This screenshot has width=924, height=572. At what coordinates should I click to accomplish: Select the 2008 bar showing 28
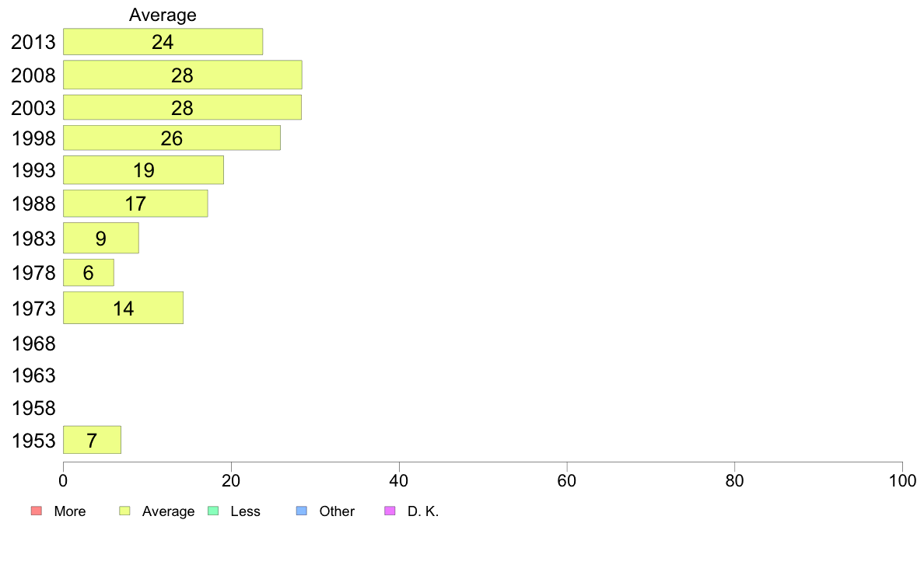(183, 75)
